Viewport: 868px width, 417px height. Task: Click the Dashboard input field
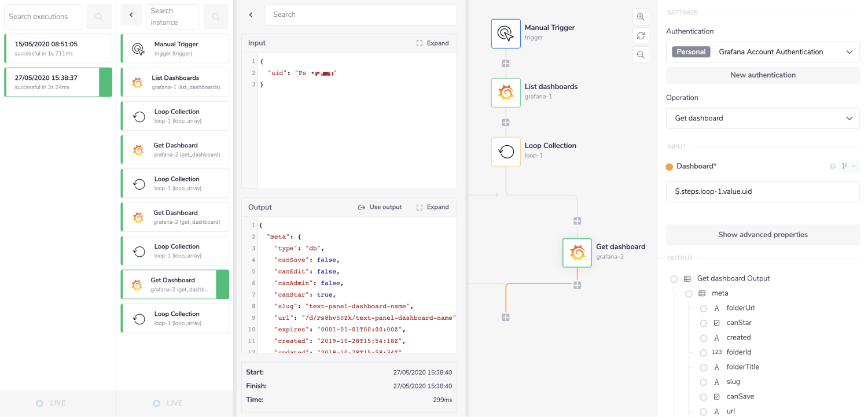pyautogui.click(x=763, y=191)
